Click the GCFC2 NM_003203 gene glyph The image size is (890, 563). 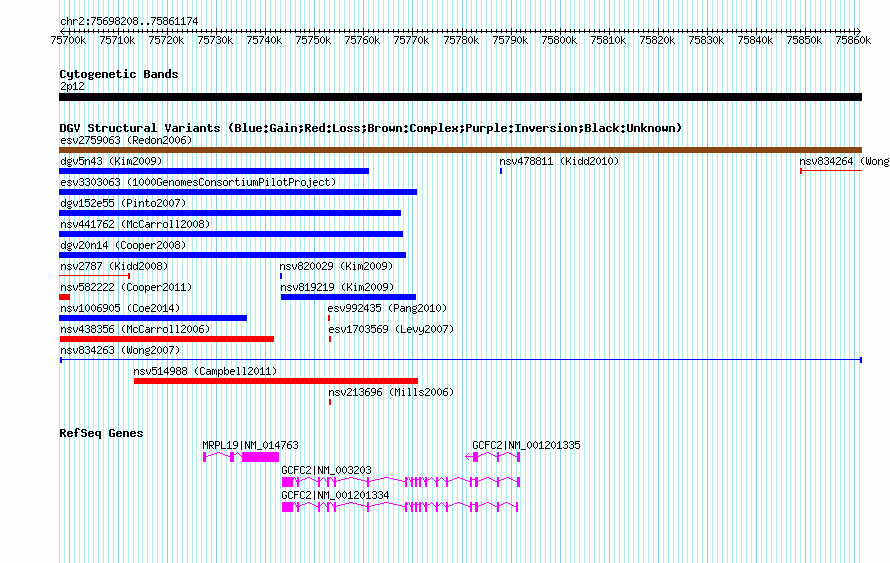401,482
